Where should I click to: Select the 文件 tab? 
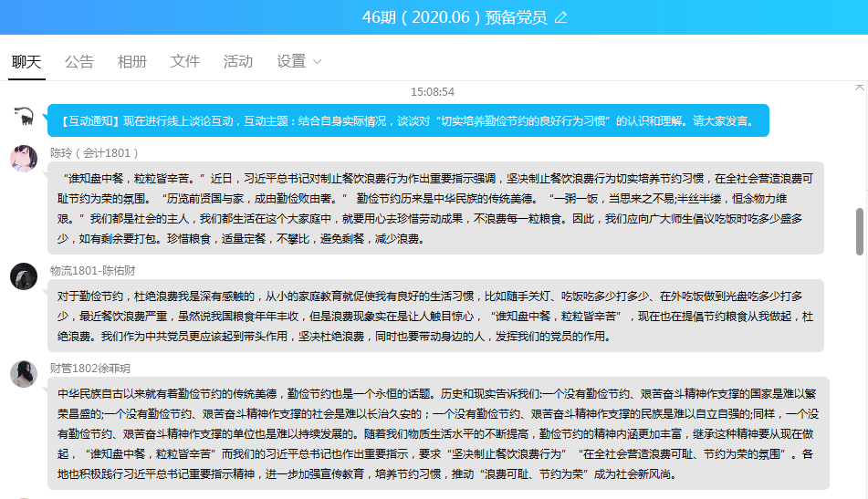[x=185, y=61]
